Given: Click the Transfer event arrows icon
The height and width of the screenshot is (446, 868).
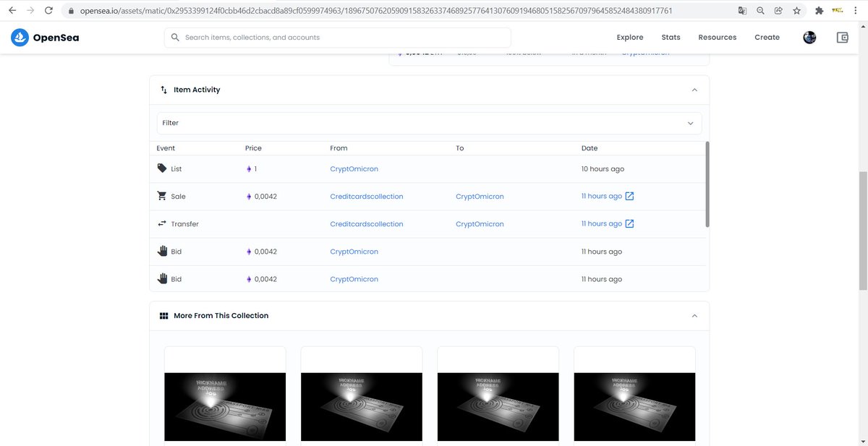Looking at the screenshot, I should tap(162, 223).
